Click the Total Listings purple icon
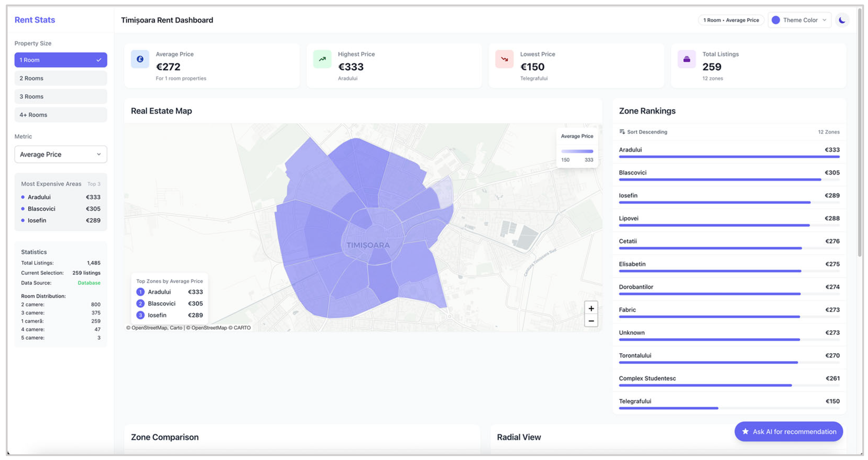This screenshot has height=460, width=868. pyautogui.click(x=686, y=59)
